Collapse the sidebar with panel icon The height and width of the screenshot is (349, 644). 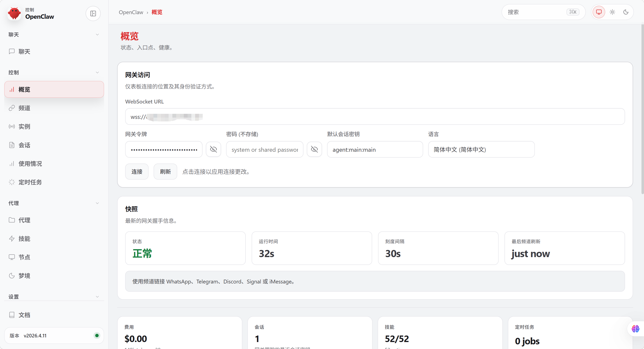coord(93,13)
